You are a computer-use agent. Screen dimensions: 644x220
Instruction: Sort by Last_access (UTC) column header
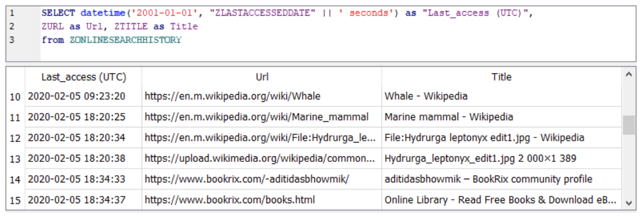click(84, 77)
